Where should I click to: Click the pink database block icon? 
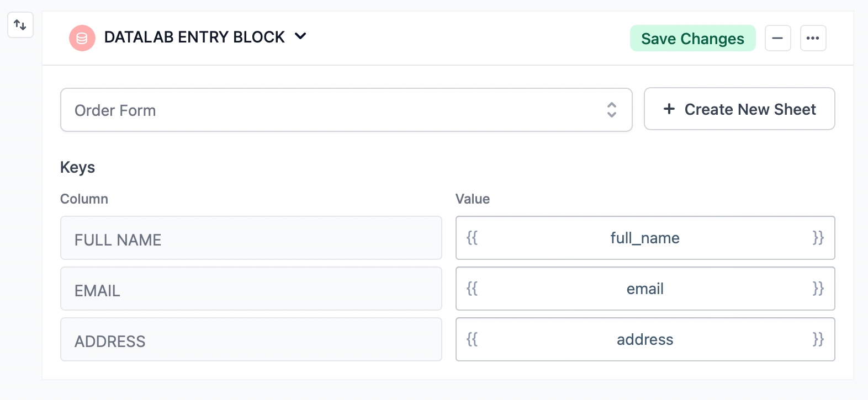point(82,38)
